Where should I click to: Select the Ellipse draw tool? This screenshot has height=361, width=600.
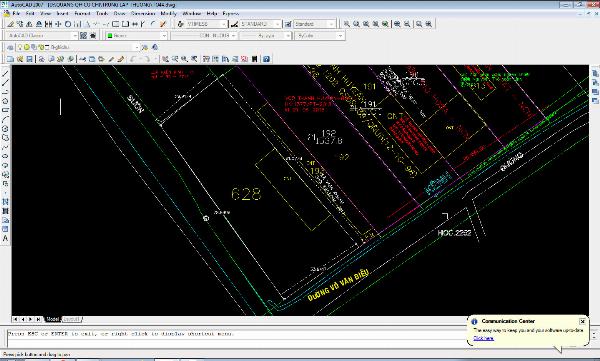[x=5, y=156]
